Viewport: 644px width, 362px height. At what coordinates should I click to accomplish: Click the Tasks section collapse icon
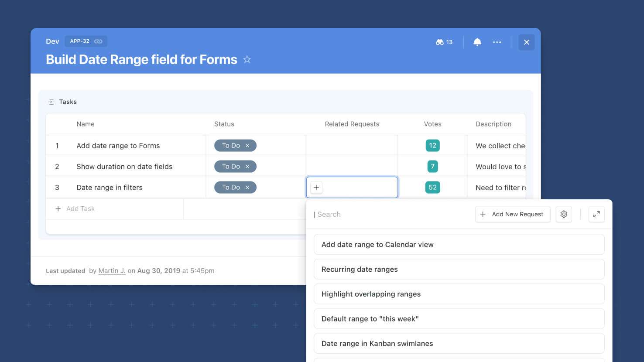51,102
